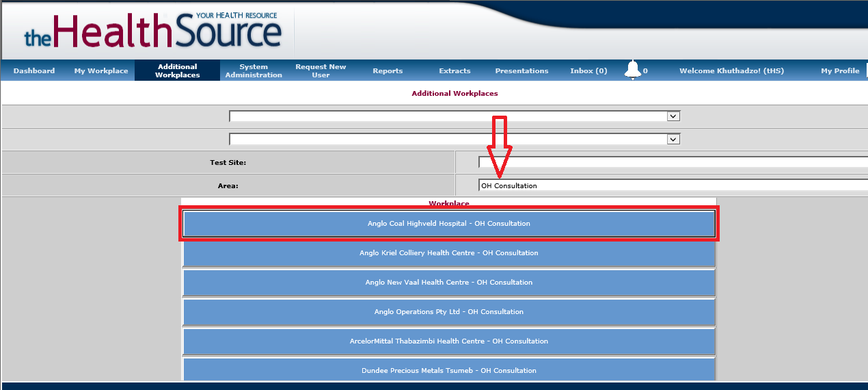Open the Presentations menu
The image size is (868, 390).
pos(521,70)
